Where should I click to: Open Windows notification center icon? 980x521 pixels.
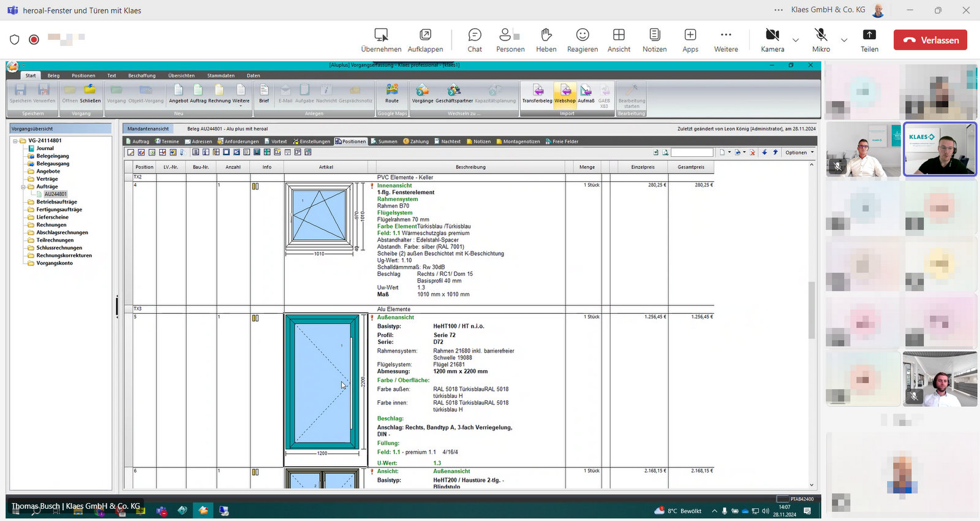tap(807, 511)
